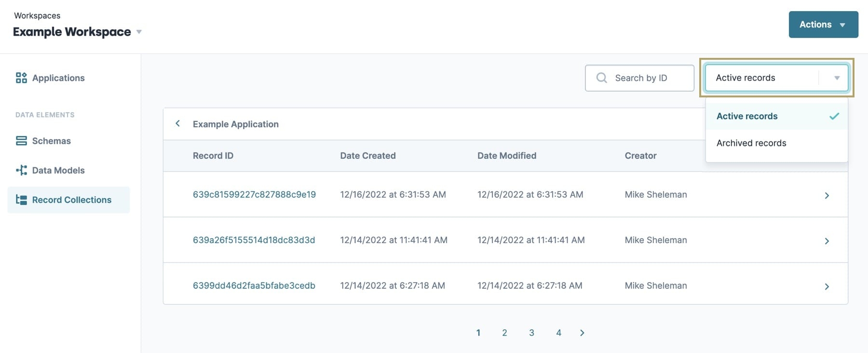
Task: Click the Example Workspace title
Action: tap(72, 32)
